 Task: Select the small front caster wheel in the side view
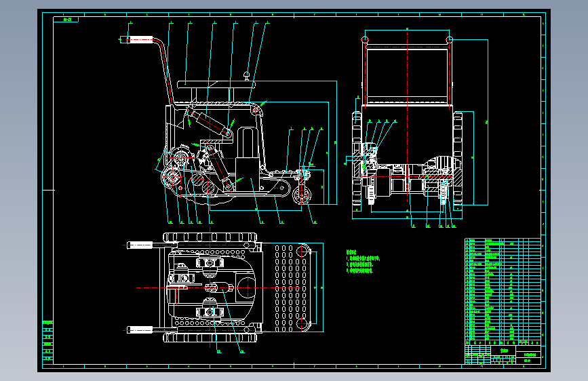(x=302, y=195)
